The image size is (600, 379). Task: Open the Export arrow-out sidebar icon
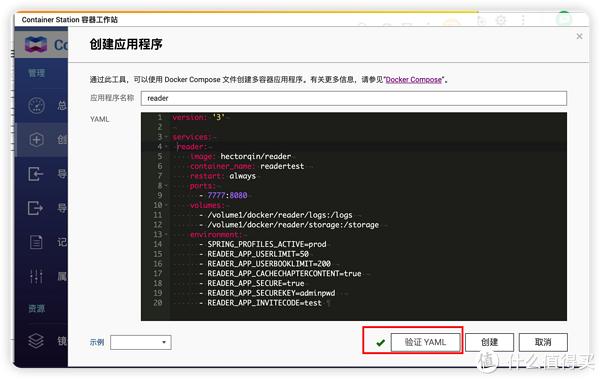click(36, 208)
